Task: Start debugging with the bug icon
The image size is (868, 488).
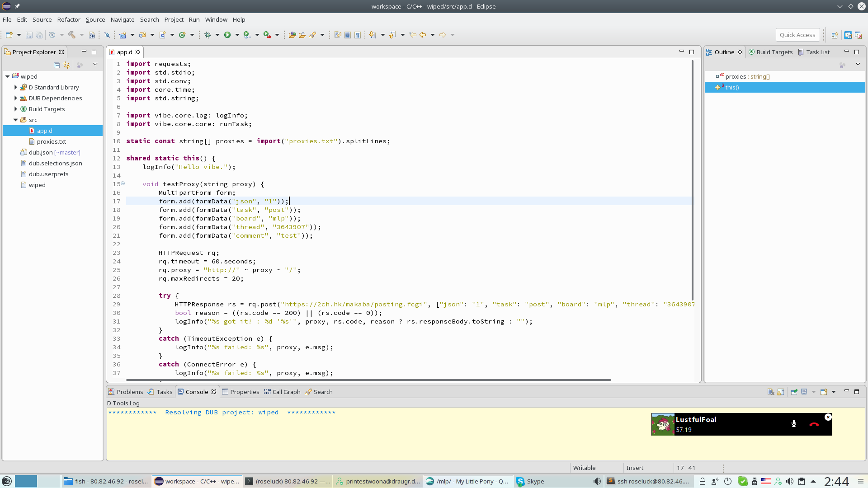Action: [x=208, y=35]
